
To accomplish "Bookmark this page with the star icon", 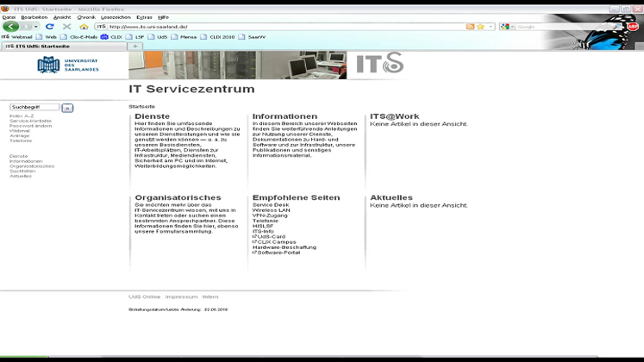I will coord(480,27).
